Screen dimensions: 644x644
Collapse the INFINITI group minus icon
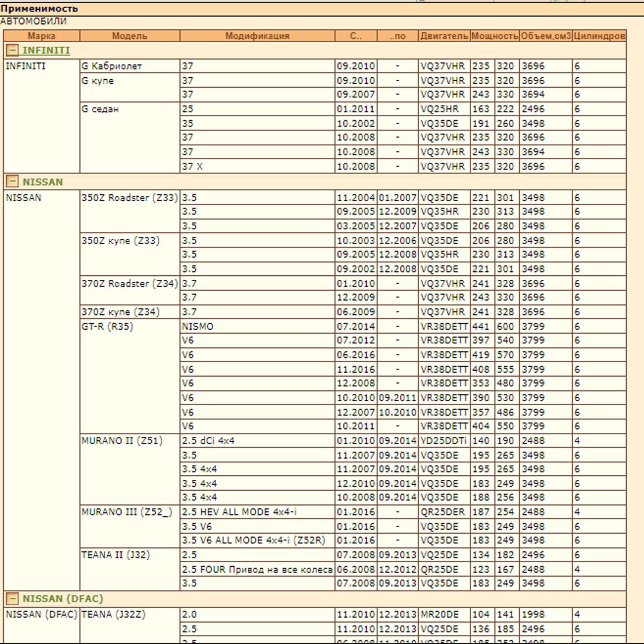[12, 50]
